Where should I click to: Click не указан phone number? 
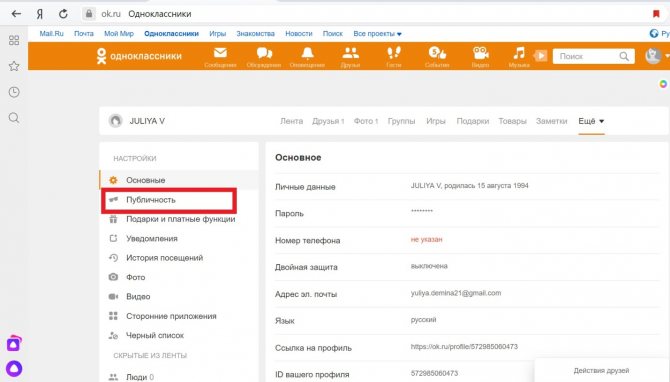[426, 240]
